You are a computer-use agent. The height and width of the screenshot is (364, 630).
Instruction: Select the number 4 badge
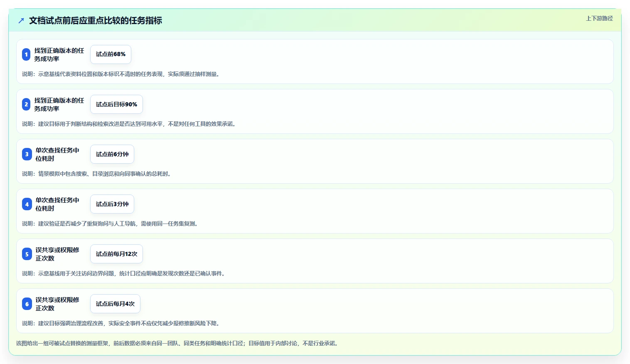click(x=27, y=204)
